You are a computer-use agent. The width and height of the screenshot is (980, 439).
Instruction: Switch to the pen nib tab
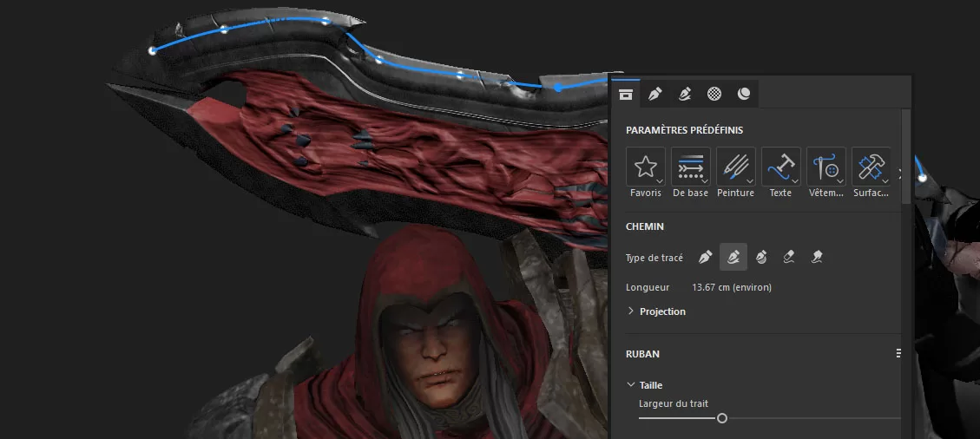click(x=655, y=94)
